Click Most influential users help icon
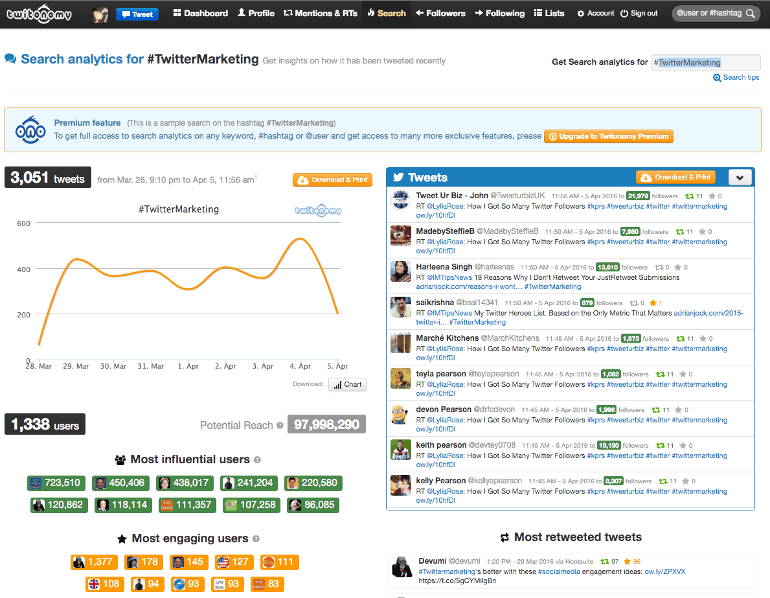 click(x=257, y=460)
